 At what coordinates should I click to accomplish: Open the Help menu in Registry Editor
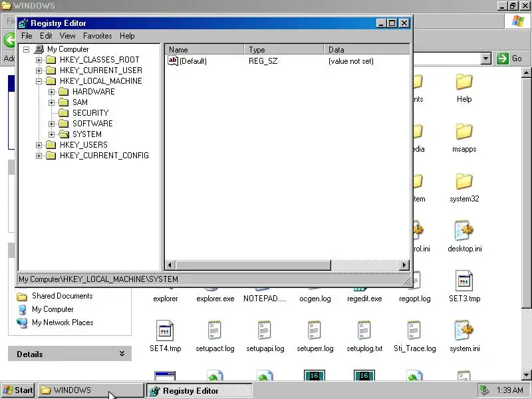(x=127, y=36)
